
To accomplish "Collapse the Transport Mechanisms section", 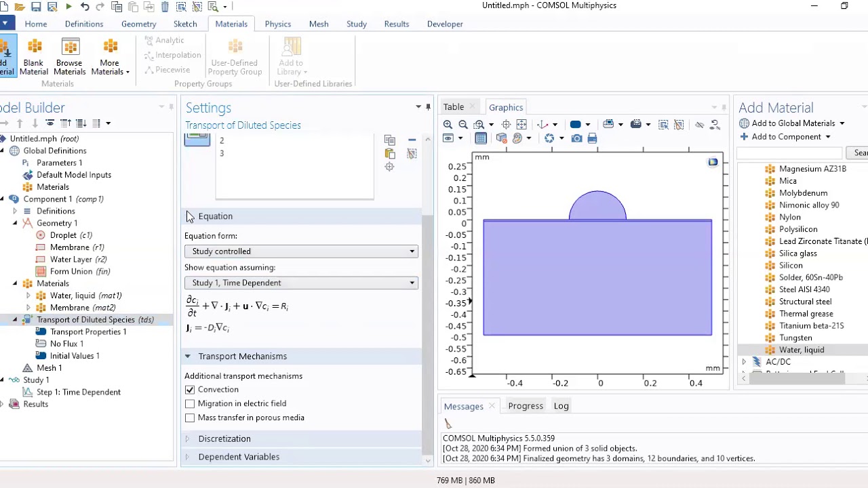I will pyautogui.click(x=188, y=357).
